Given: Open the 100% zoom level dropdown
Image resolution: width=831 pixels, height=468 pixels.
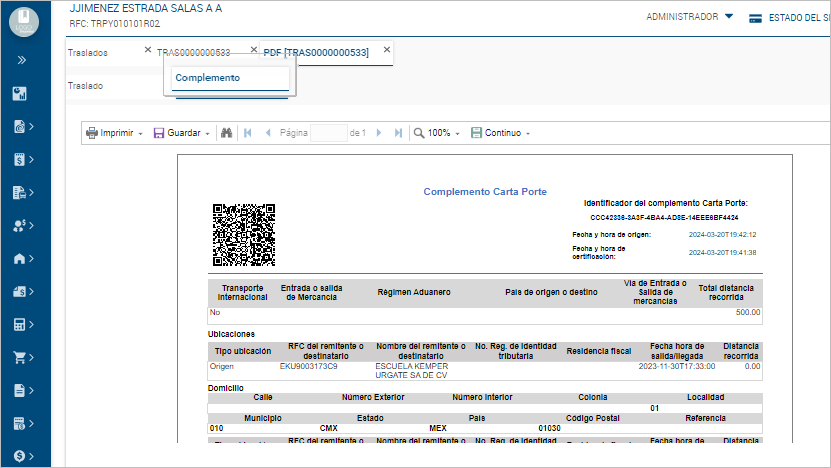Looking at the screenshot, I should (438, 133).
